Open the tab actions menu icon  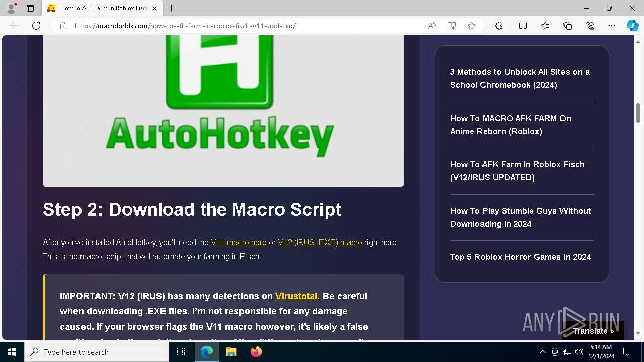pos(30,8)
